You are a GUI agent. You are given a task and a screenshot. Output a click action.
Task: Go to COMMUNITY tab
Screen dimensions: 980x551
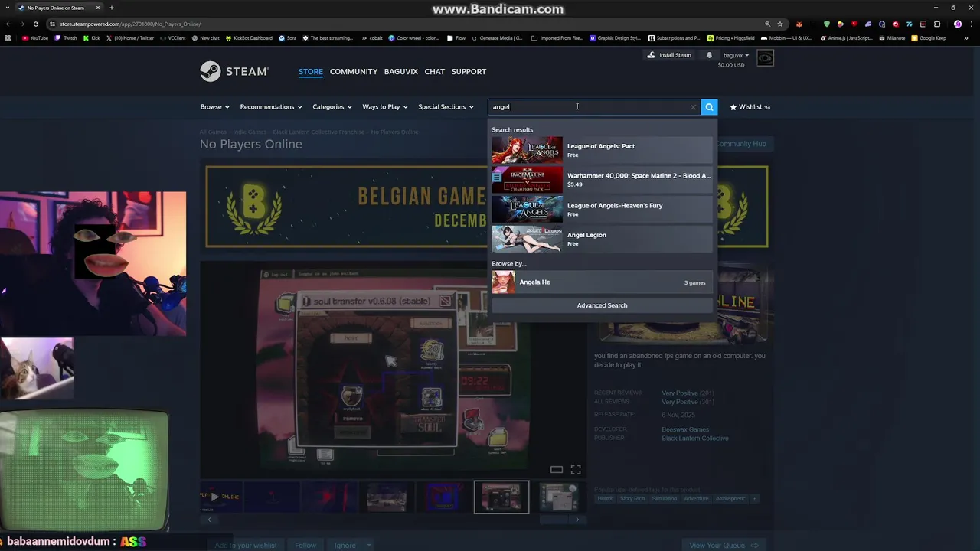(x=354, y=71)
